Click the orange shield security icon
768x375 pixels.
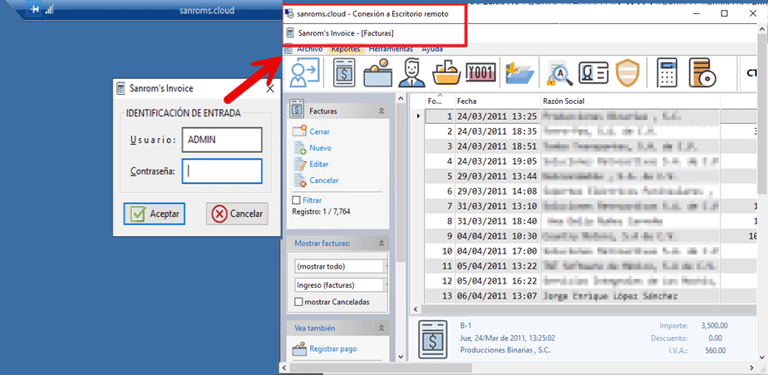(x=627, y=73)
